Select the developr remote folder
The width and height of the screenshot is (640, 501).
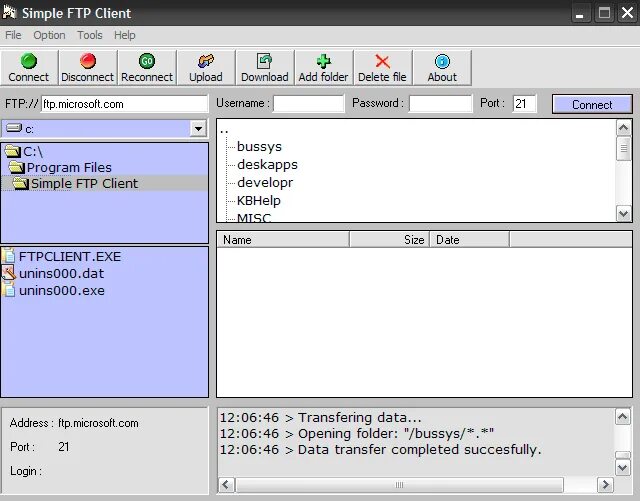pos(265,183)
